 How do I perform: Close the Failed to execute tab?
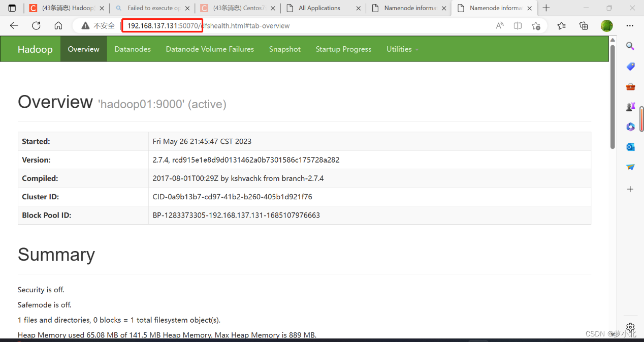pyautogui.click(x=188, y=8)
